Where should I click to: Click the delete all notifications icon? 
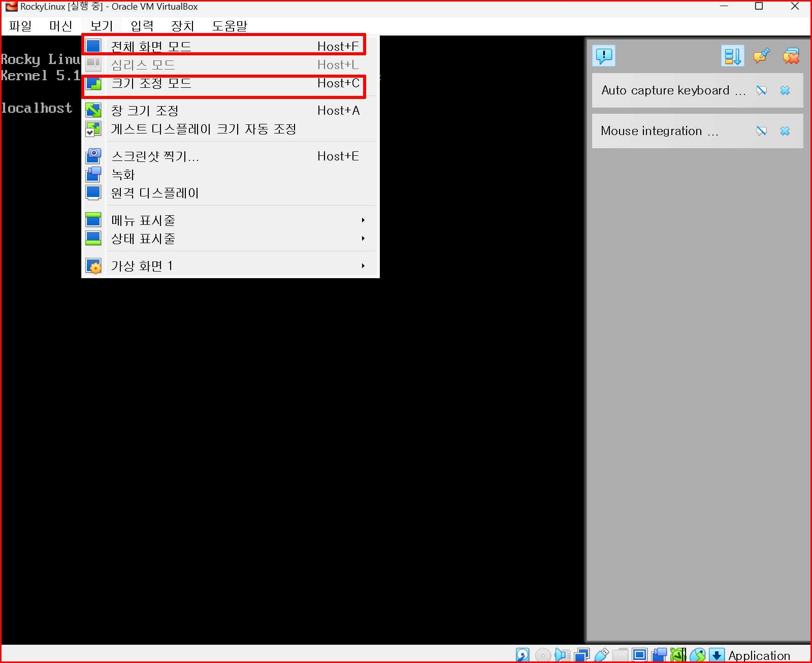pyautogui.click(x=791, y=56)
